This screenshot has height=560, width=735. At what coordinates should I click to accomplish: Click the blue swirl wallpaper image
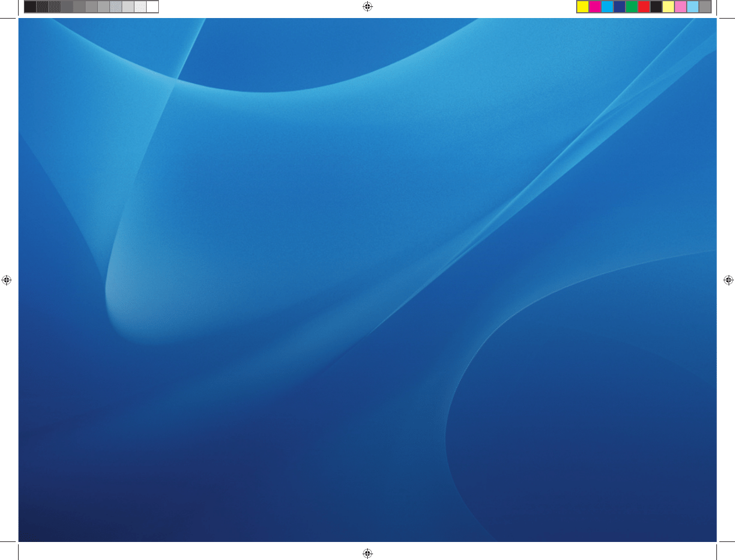click(367, 279)
